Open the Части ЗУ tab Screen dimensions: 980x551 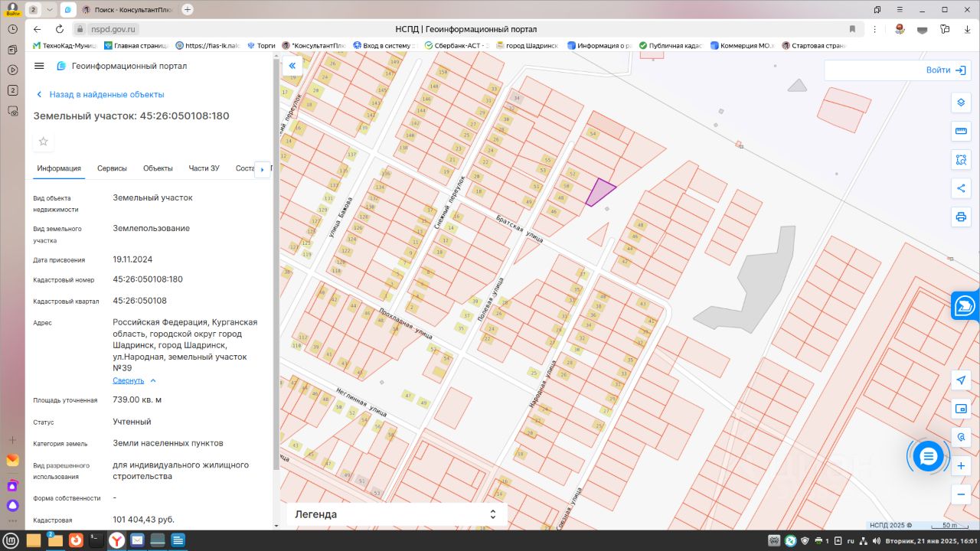[x=204, y=168]
